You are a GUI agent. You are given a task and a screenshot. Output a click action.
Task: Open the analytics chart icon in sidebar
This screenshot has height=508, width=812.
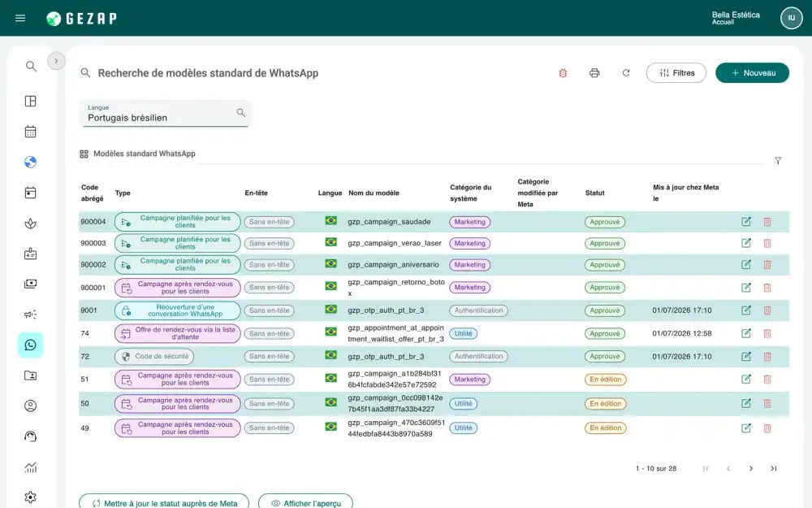31,467
